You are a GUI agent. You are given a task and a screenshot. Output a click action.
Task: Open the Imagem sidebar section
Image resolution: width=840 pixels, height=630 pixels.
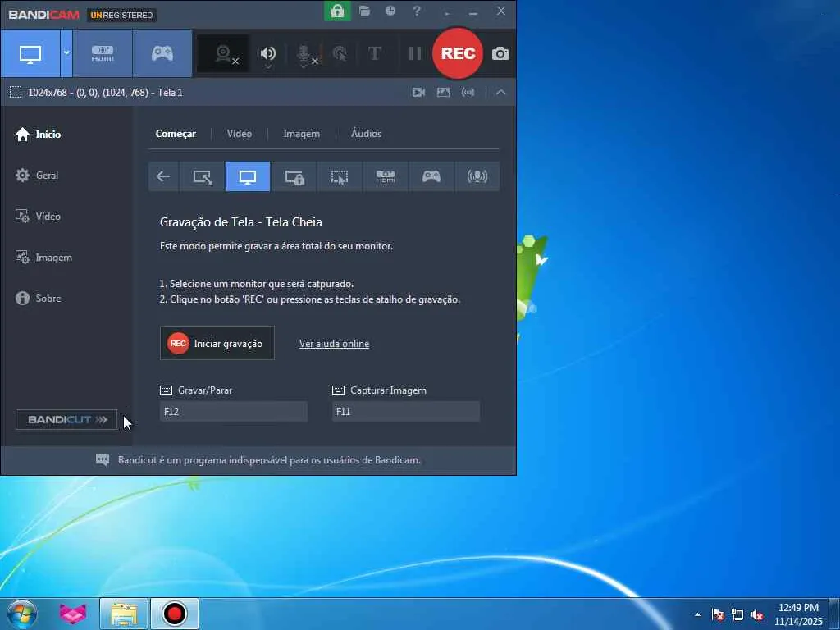[x=43, y=258]
